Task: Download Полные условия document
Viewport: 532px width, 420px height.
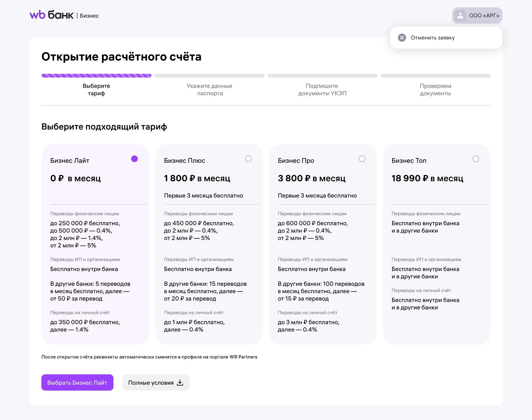Action: 156,382
